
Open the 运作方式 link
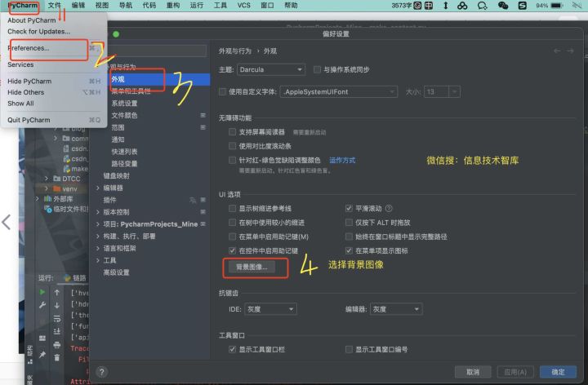(x=342, y=161)
